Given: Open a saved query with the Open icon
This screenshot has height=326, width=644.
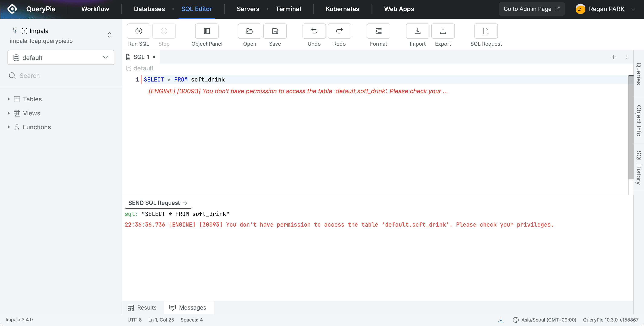Looking at the screenshot, I should point(249,31).
